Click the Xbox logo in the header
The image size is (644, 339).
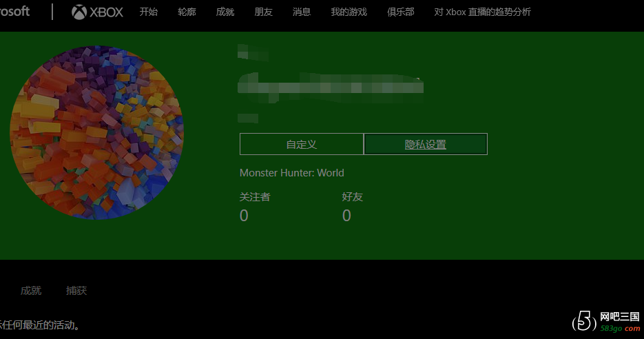pyautogui.click(x=97, y=12)
